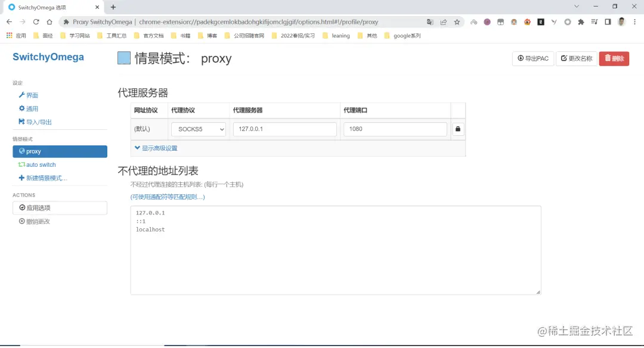Focus the proxy port 1080 field
The width and height of the screenshot is (644, 348).
pos(395,129)
